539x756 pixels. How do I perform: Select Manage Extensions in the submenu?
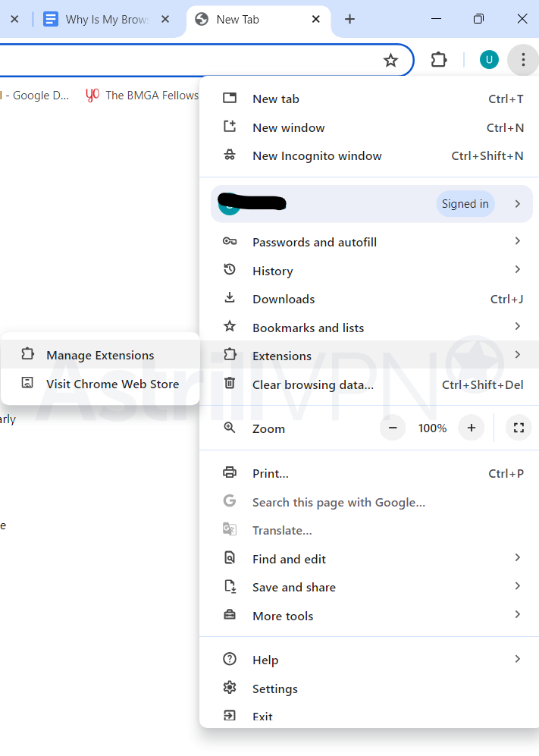[100, 354]
